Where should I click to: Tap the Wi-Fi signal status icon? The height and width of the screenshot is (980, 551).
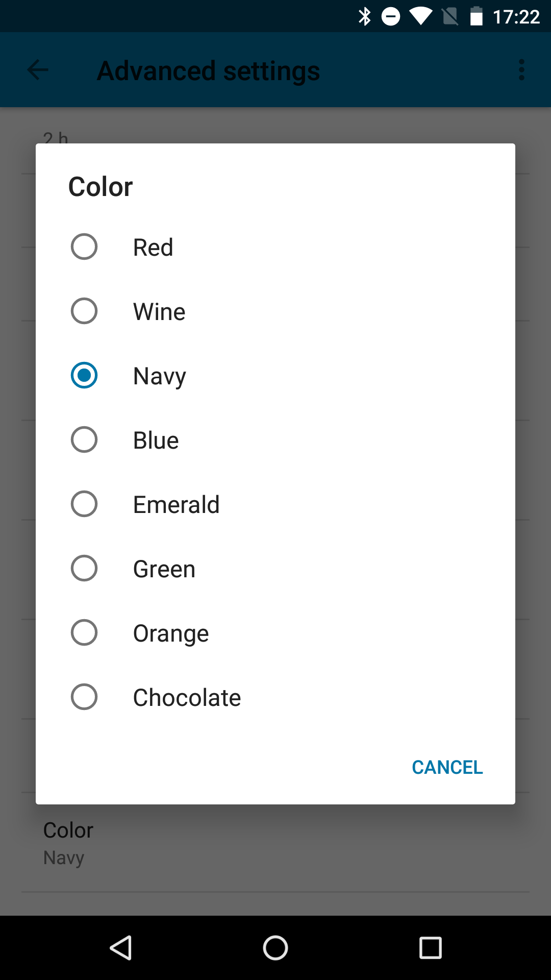pyautogui.click(x=420, y=17)
